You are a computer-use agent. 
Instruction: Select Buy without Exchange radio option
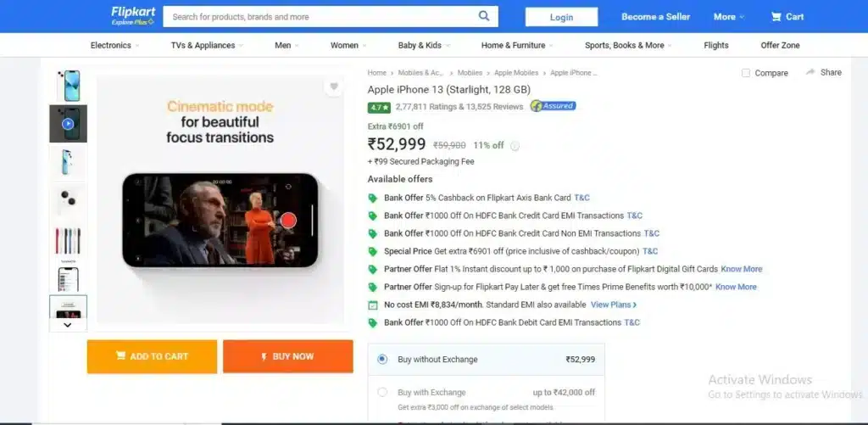coord(382,359)
